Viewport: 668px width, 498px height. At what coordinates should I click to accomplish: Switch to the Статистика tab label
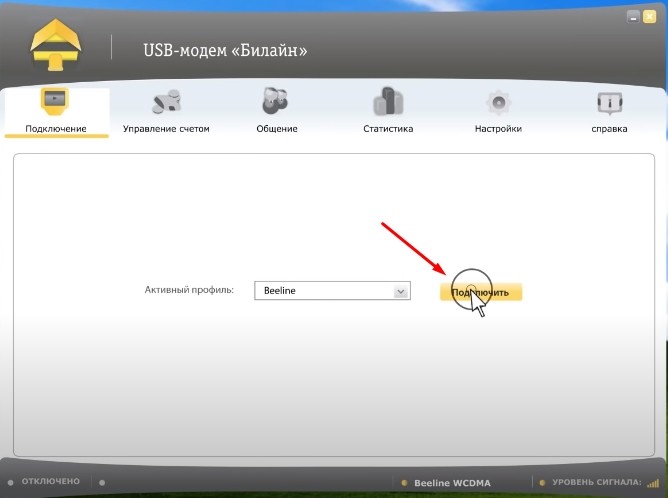pyautogui.click(x=388, y=129)
